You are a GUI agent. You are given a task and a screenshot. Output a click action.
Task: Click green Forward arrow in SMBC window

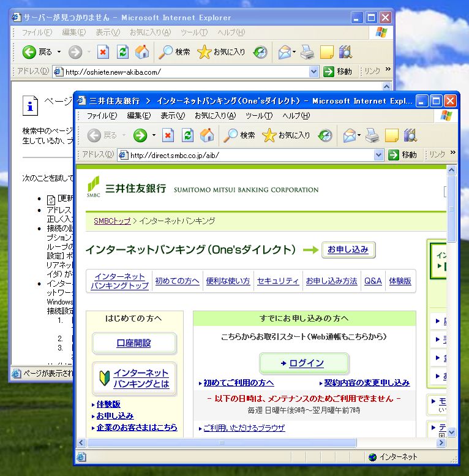140,135
